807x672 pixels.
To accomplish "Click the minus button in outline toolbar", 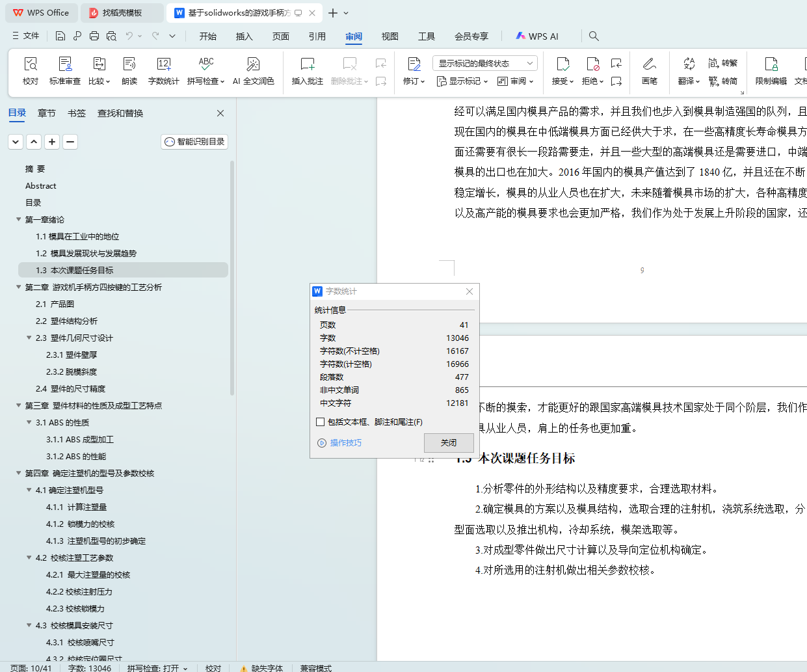I will click(70, 141).
